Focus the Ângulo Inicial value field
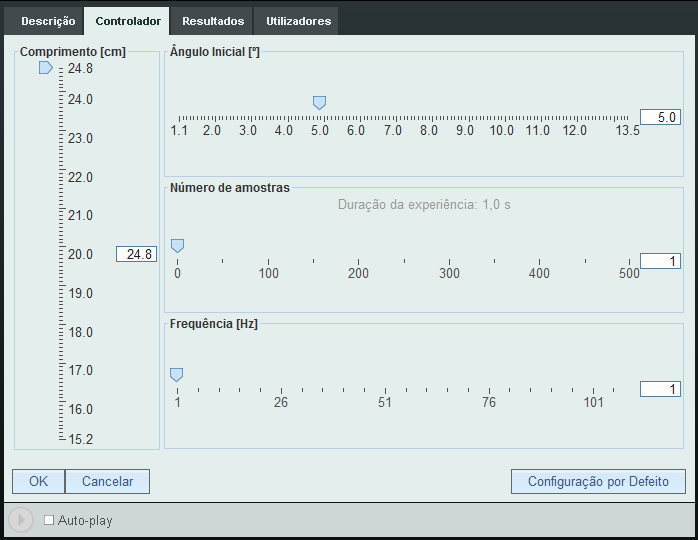The image size is (698, 540). (660, 117)
